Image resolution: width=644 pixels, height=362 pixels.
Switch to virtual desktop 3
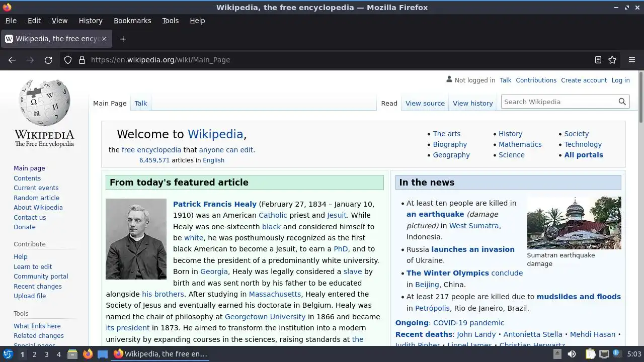(46, 354)
